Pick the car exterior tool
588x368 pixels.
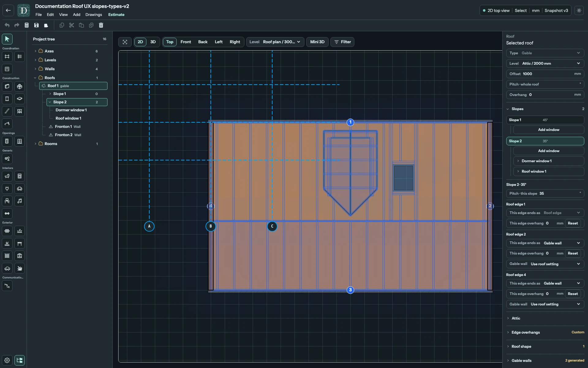click(7, 268)
